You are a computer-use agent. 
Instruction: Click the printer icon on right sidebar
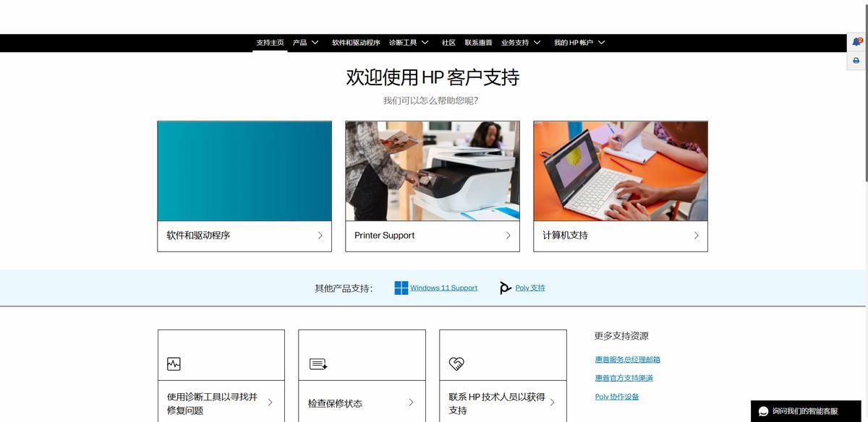pos(856,61)
